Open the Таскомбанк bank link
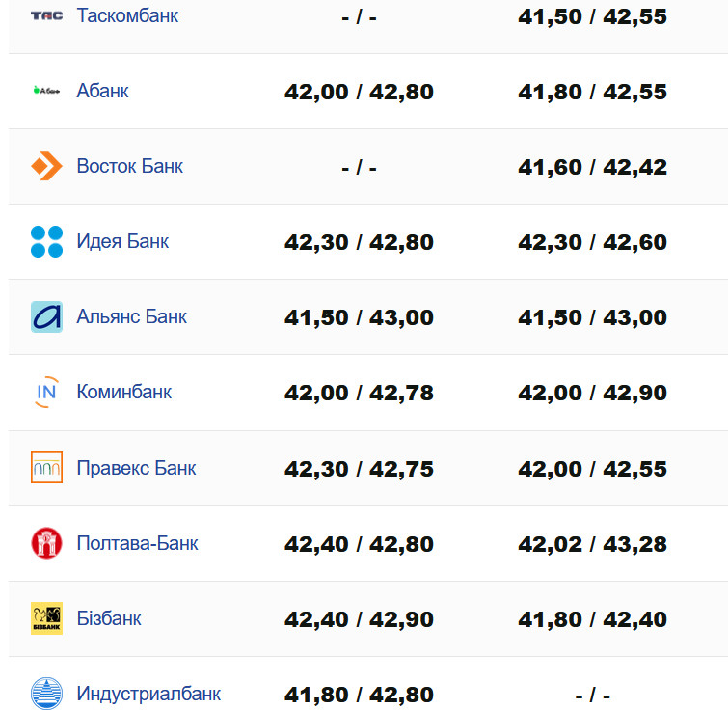 [x=127, y=15]
